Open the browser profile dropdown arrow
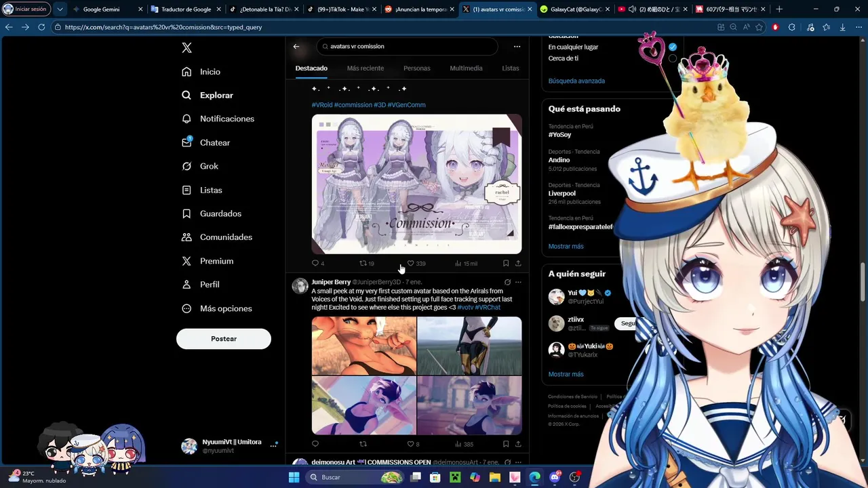868x488 pixels. [60, 9]
